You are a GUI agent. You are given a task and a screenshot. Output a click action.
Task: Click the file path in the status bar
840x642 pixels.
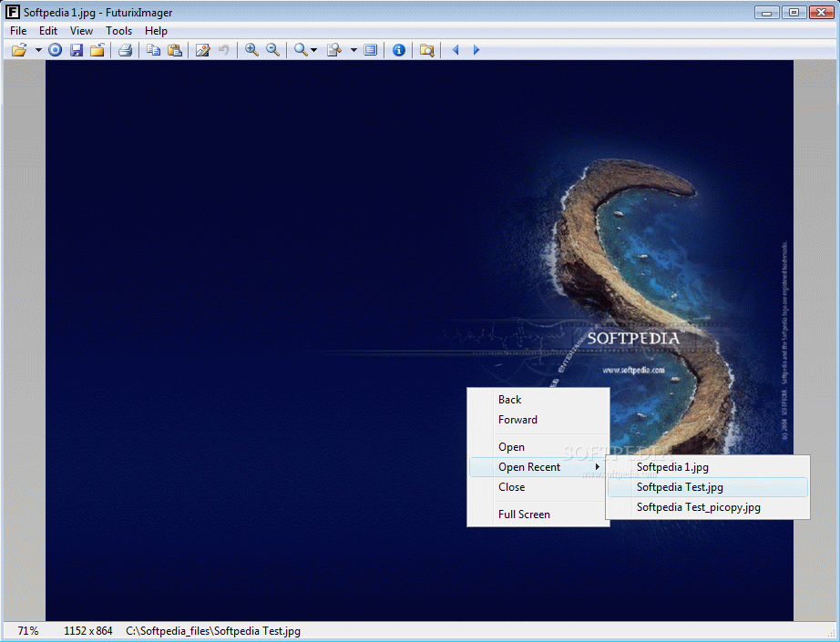213,631
